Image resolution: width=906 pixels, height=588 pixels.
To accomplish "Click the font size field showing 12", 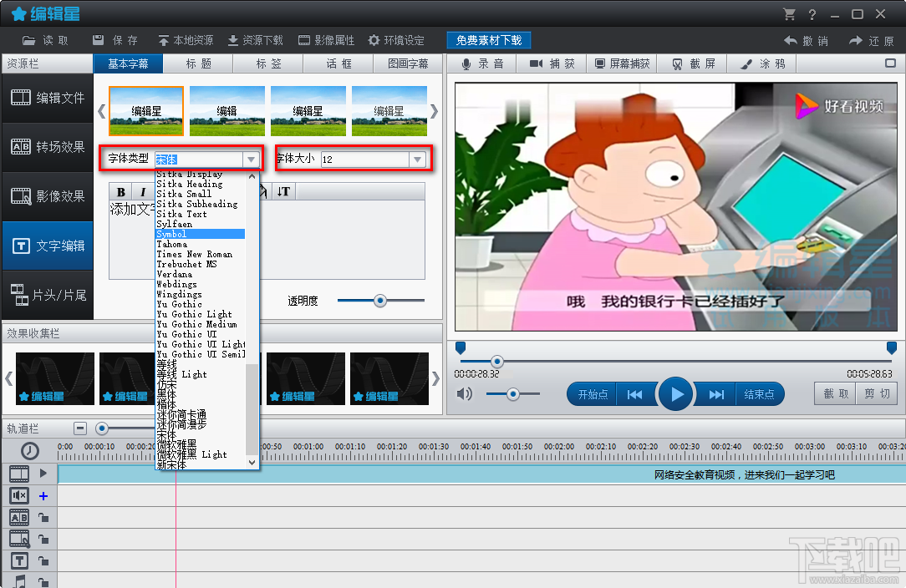I will [x=364, y=160].
